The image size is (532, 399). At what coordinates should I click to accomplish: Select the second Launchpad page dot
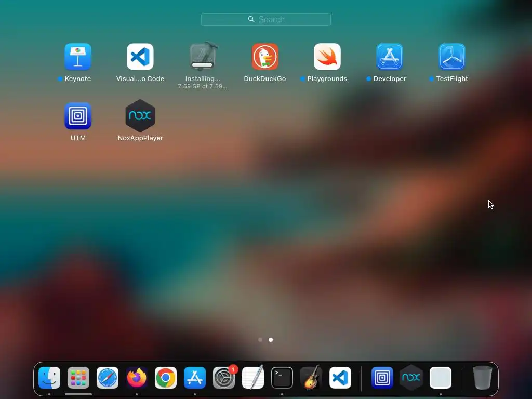click(x=271, y=340)
